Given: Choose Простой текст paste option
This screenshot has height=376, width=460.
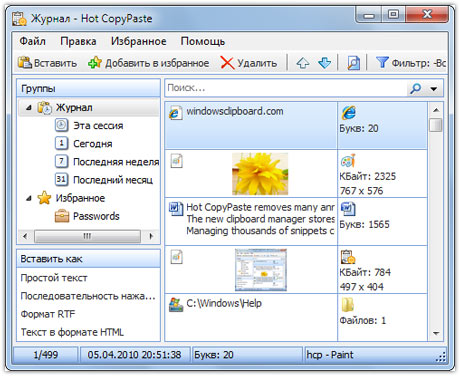Looking at the screenshot, I should click(x=54, y=278).
